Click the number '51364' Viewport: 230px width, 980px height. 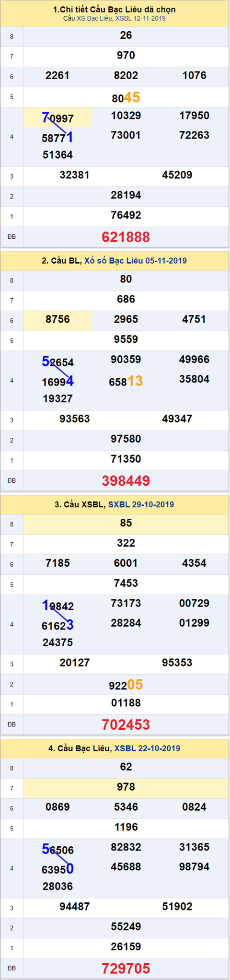(57, 155)
